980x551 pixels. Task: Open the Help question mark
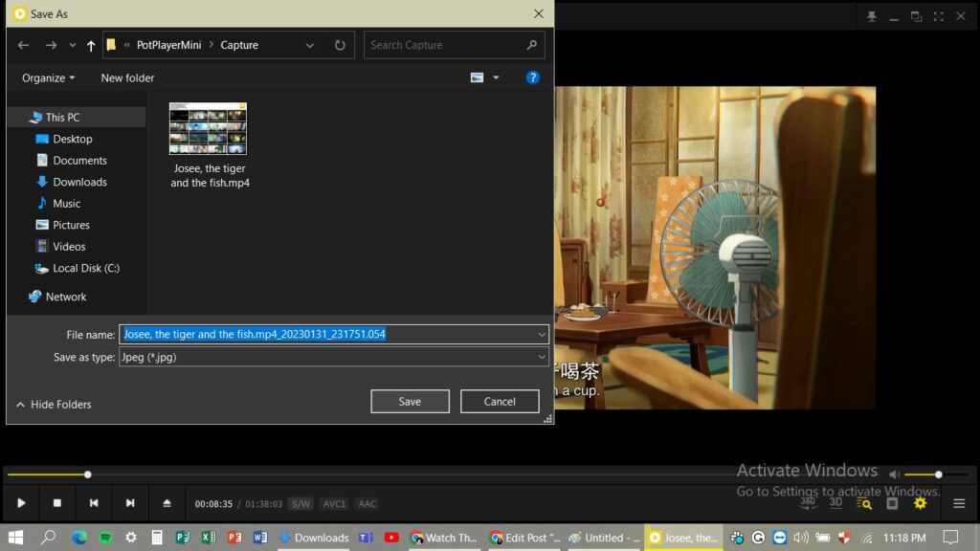(532, 77)
